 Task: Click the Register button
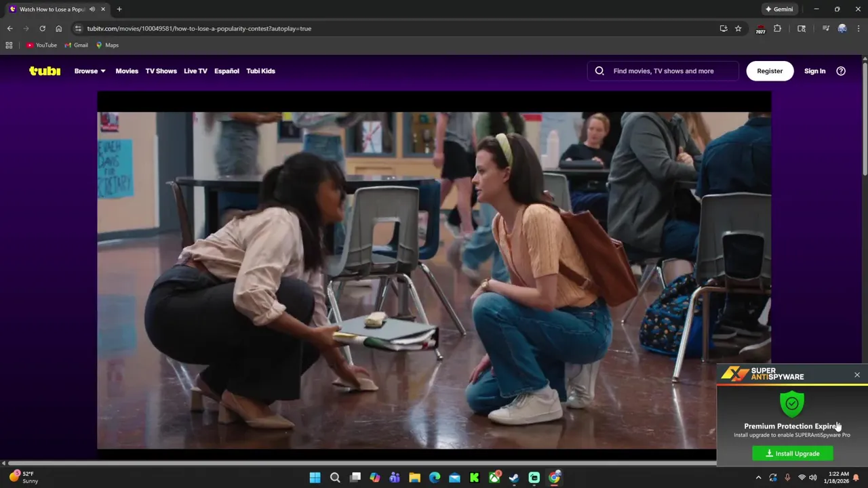[770, 70]
